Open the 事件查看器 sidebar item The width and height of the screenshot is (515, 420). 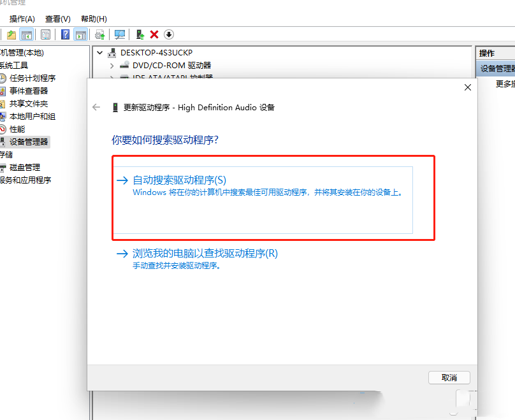click(x=30, y=91)
